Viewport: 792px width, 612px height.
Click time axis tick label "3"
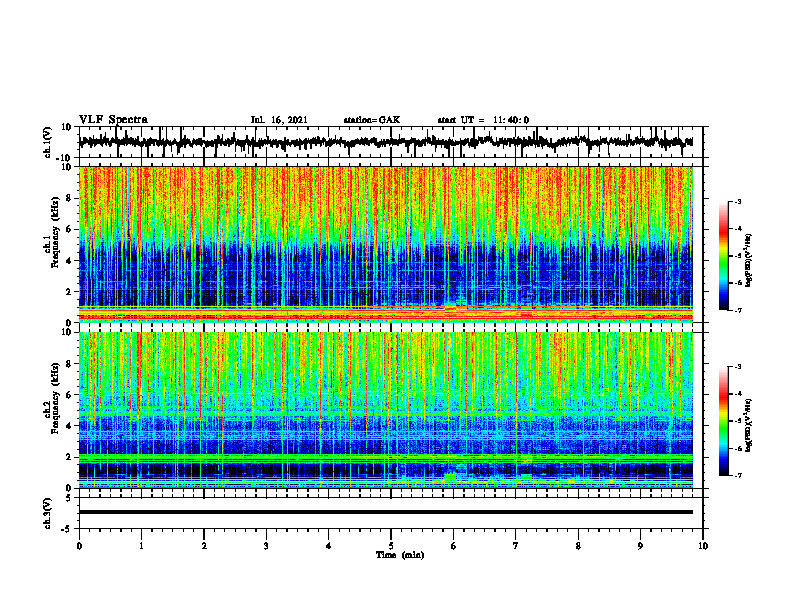pos(266,546)
